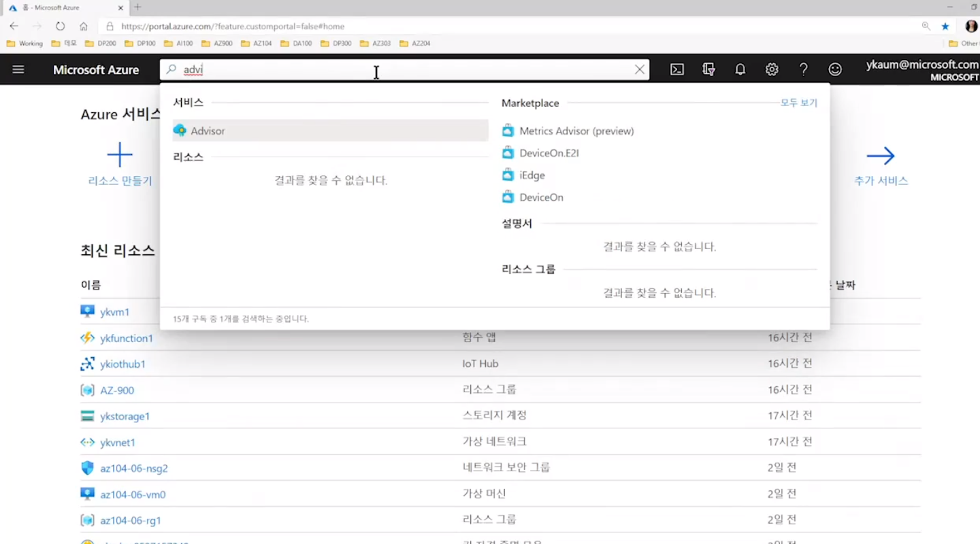Image resolution: width=980 pixels, height=544 pixels.
Task: Open the DP100 bookmarks folder
Action: pos(140,44)
